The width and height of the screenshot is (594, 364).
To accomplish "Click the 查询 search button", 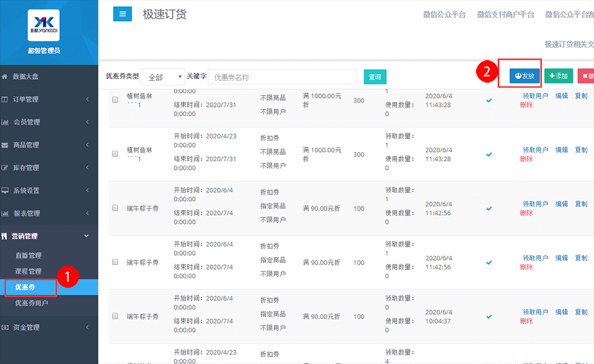I will pyautogui.click(x=375, y=77).
